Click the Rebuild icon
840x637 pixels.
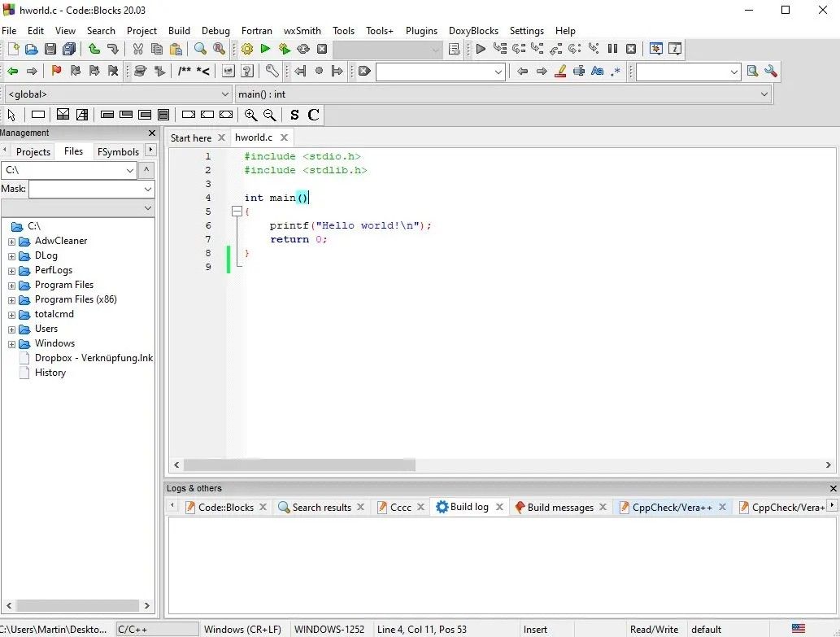click(x=303, y=50)
